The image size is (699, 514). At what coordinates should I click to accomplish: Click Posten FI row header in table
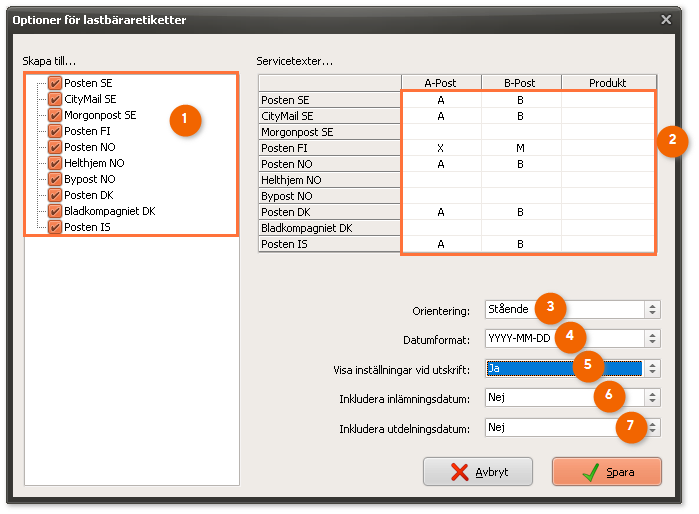pyautogui.click(x=329, y=148)
